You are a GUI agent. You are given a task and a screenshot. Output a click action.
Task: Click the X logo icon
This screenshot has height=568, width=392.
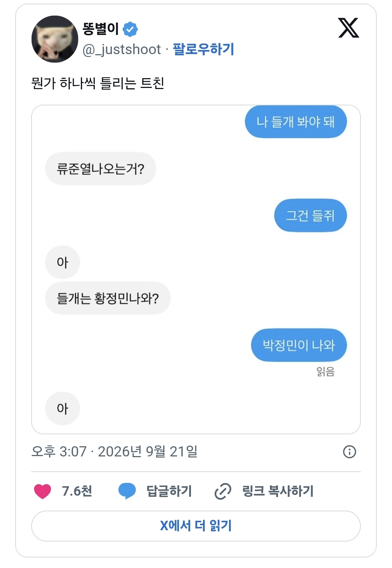[348, 28]
